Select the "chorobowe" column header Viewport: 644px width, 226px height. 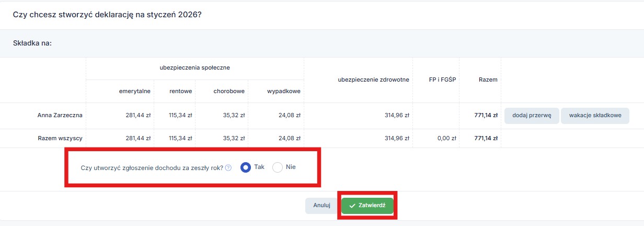click(229, 91)
